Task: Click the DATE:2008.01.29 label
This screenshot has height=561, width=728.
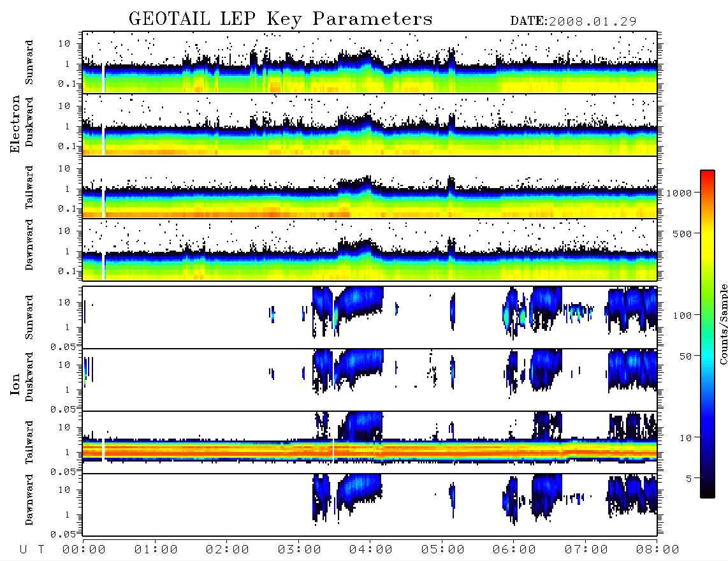Action: (x=573, y=21)
